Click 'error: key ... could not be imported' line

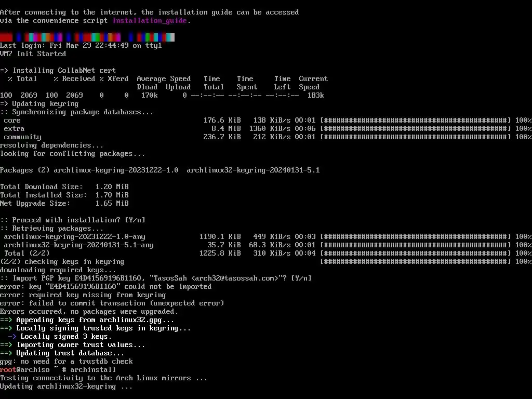(106, 287)
